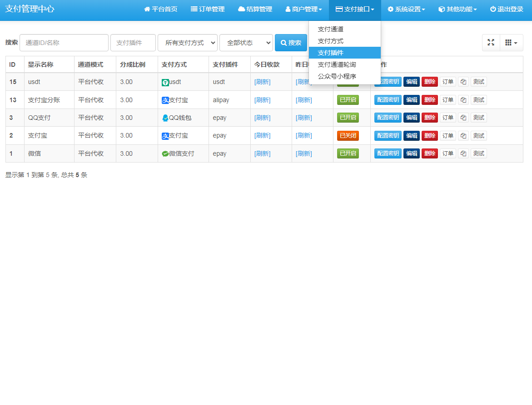Expand the 系统设置 menu
This screenshot has height=405, width=532.
point(406,9)
